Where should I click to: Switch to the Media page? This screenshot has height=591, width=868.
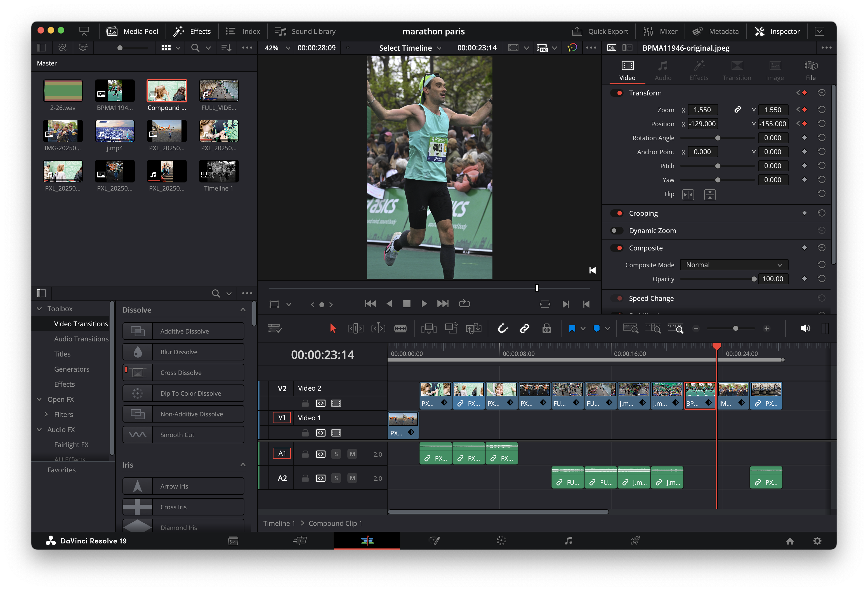click(x=233, y=541)
